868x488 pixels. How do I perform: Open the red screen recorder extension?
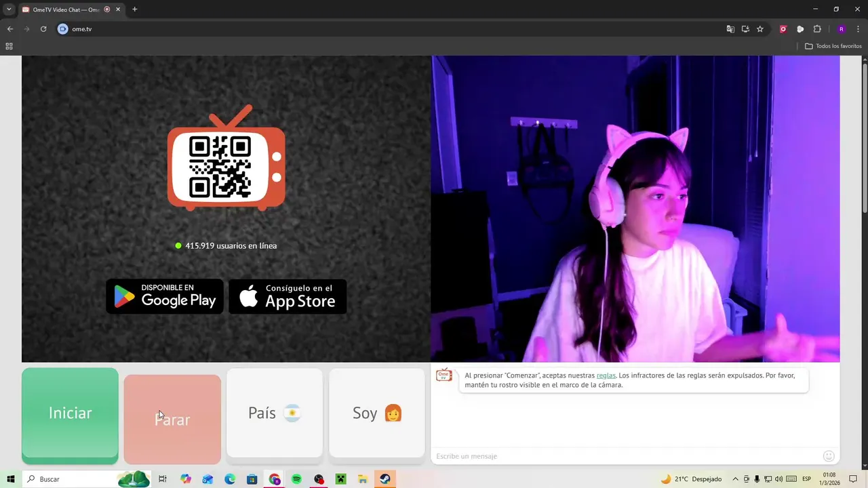(783, 29)
